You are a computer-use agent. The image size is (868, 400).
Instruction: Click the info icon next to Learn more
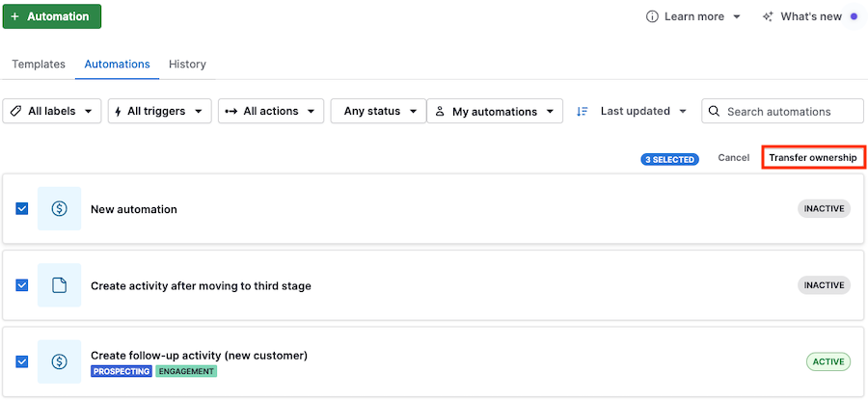pyautogui.click(x=652, y=16)
